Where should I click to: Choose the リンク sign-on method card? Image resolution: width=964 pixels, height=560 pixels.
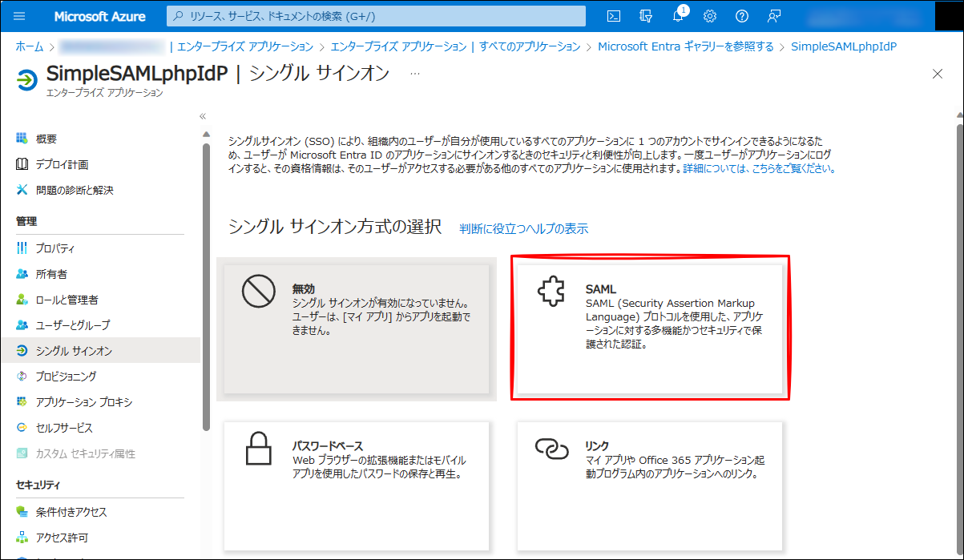click(x=650, y=485)
